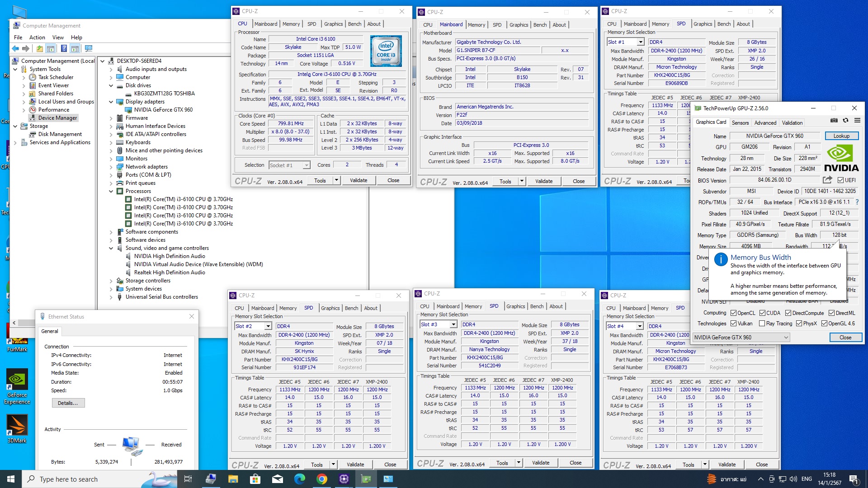The image size is (868, 488).
Task: Enable the Ray Tracing checkbox
Action: coord(762,323)
